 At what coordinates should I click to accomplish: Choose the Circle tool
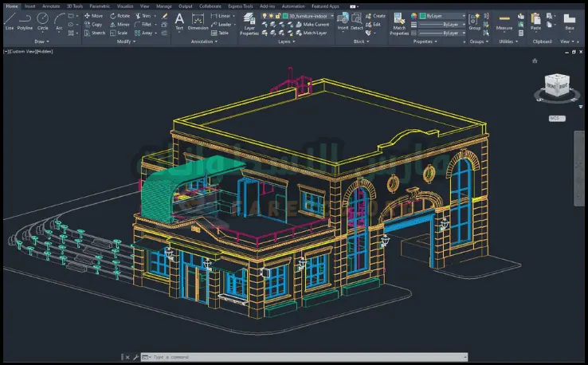coord(43,20)
